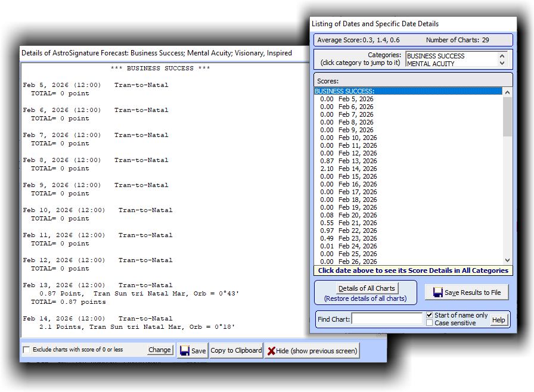Click the red X icon on Hide button
The height and width of the screenshot is (392, 534).
271,351
